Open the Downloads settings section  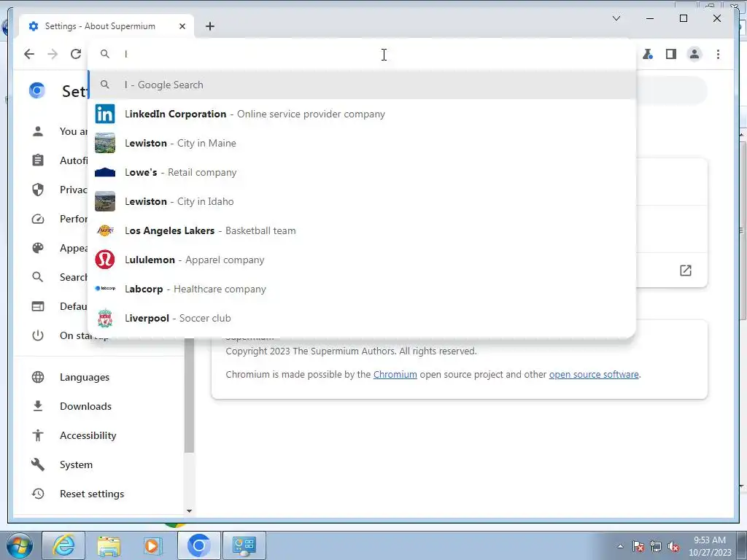click(x=86, y=406)
